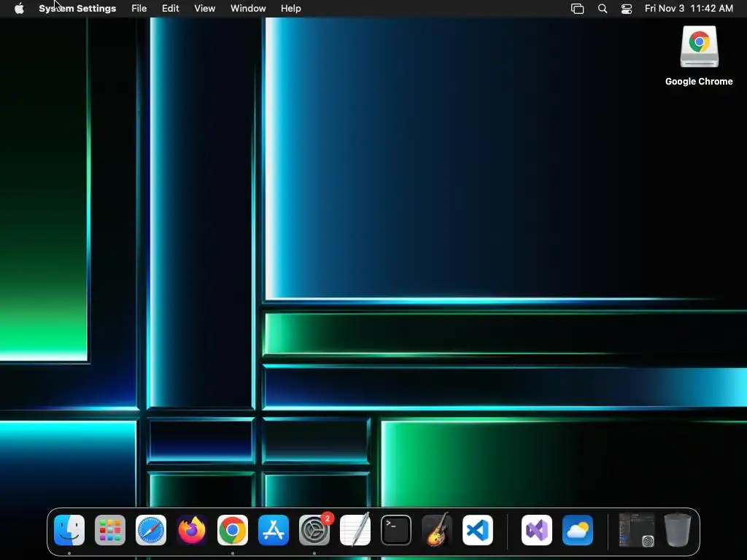Image resolution: width=747 pixels, height=560 pixels.
Task: Open Terminal from the Dock
Action: (x=396, y=530)
